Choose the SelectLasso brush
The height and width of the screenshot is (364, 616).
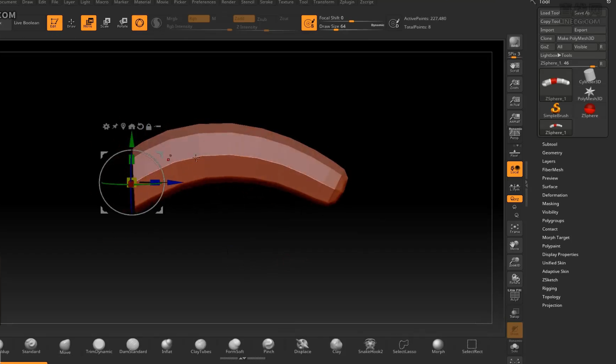(x=404, y=346)
